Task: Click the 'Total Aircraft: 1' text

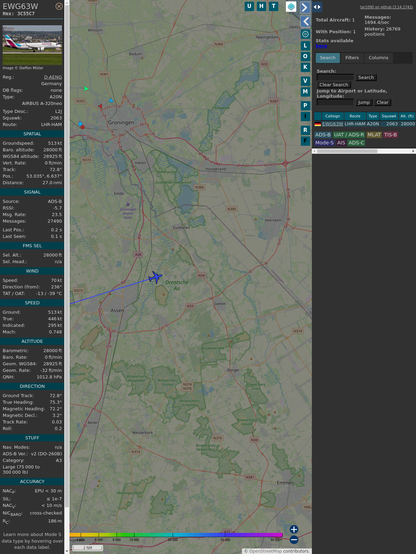Action: click(x=335, y=20)
